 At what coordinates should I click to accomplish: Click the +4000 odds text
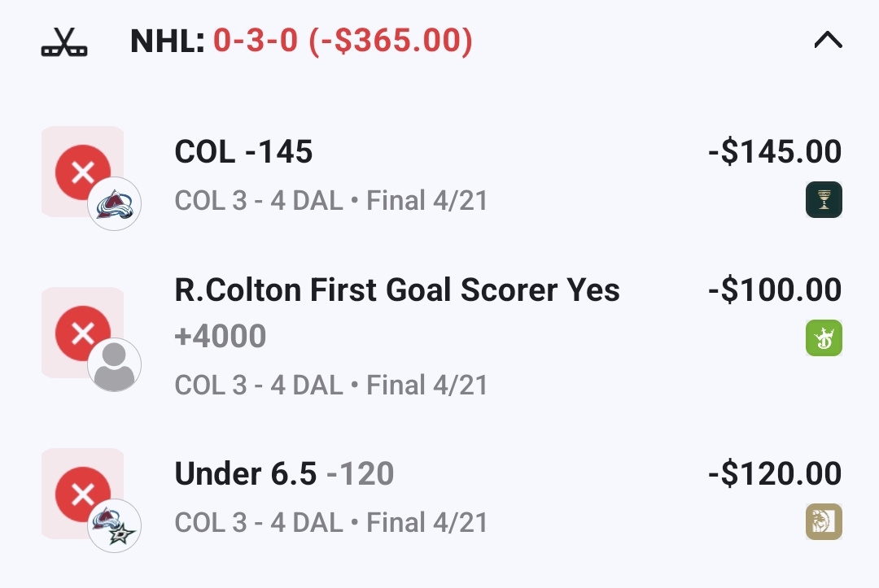(221, 336)
